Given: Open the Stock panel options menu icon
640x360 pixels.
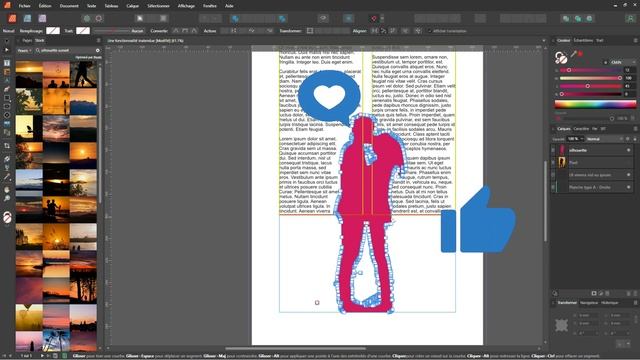Looking at the screenshot, I should click(x=98, y=40).
